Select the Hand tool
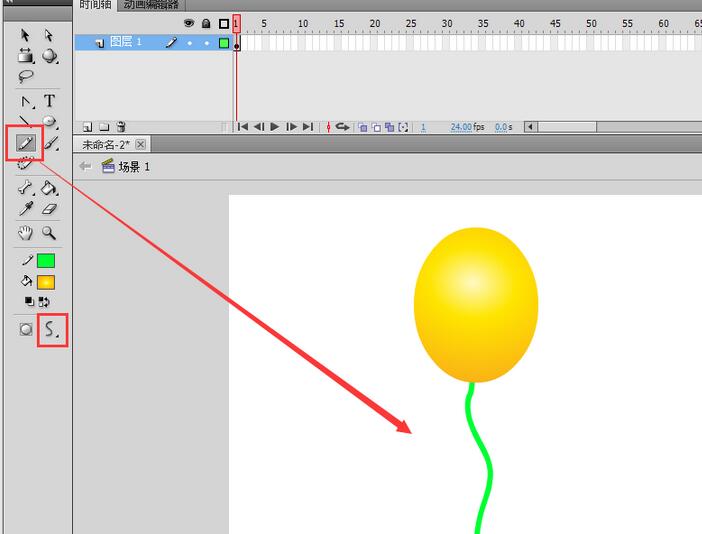Image resolution: width=702 pixels, height=534 pixels. (x=26, y=233)
